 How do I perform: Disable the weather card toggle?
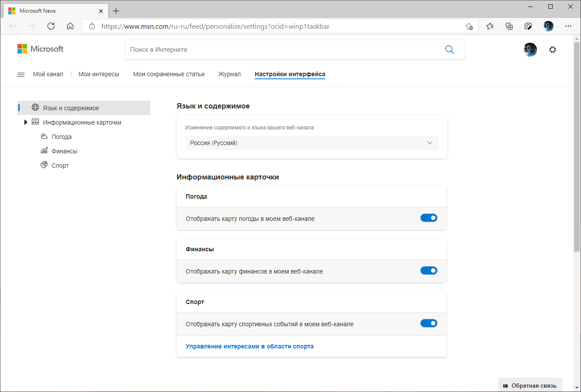tap(428, 218)
